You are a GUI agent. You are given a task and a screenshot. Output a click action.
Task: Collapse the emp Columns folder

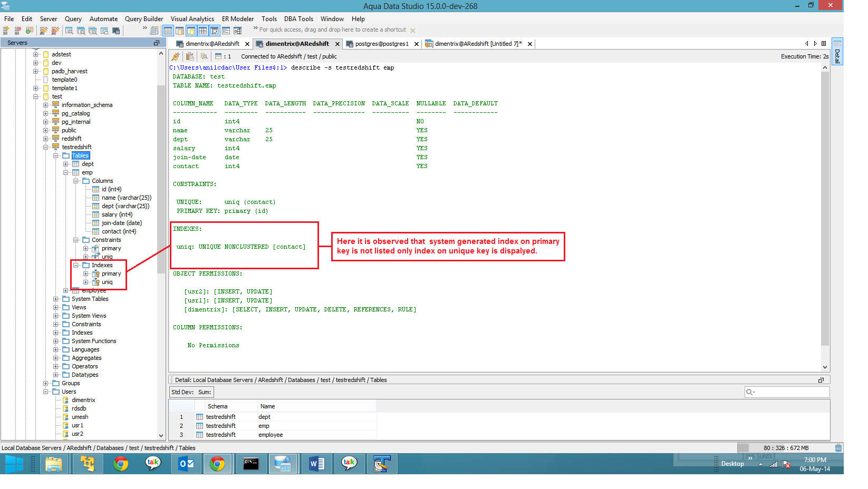[x=76, y=181]
